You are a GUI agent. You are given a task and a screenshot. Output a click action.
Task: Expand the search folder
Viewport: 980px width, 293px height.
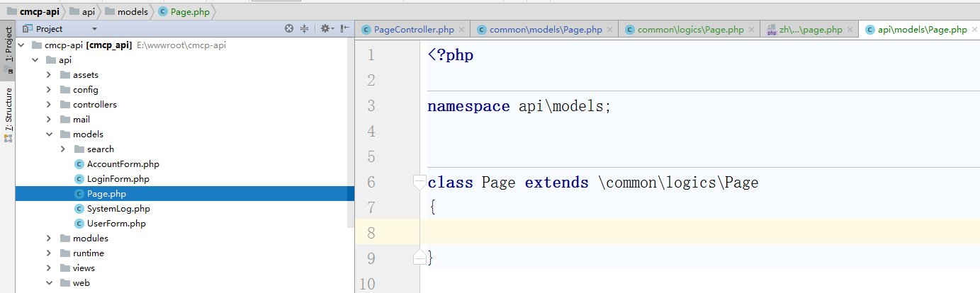(62, 149)
